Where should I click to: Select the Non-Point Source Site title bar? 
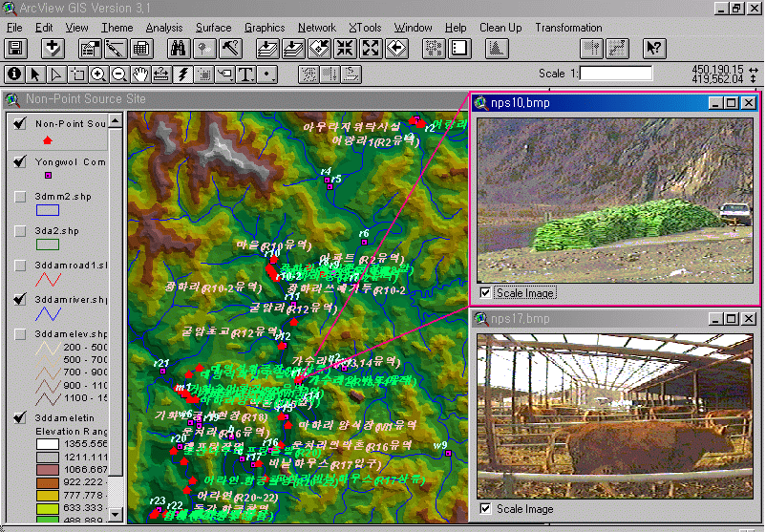coord(235,99)
